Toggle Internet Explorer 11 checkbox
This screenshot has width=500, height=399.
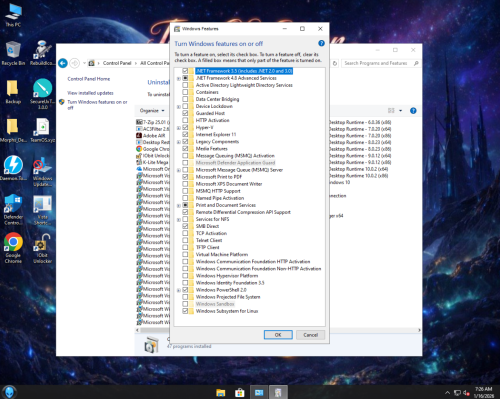pos(185,134)
